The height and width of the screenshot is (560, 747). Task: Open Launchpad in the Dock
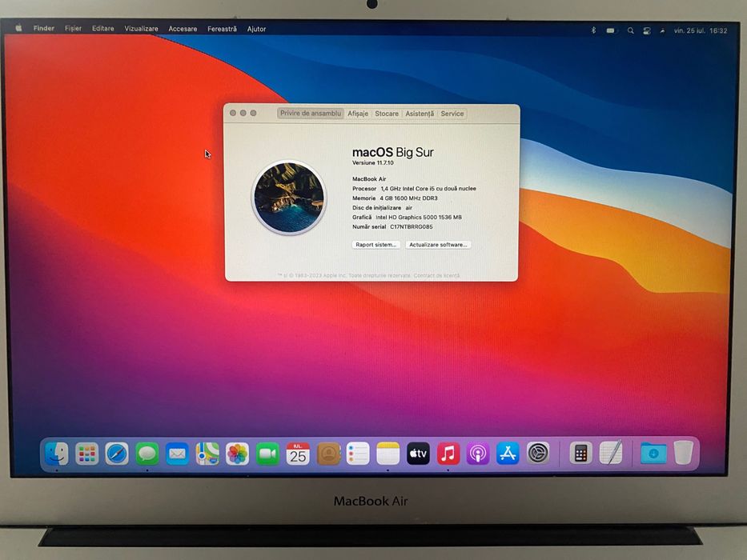click(86, 454)
